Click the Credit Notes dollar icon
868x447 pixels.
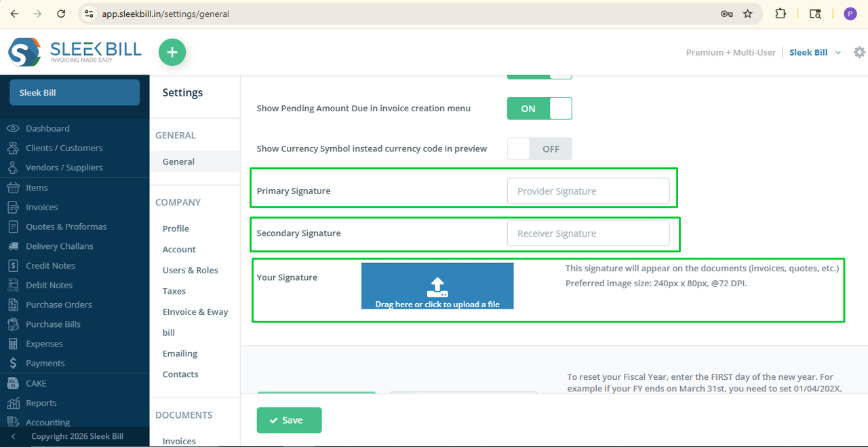coord(13,265)
